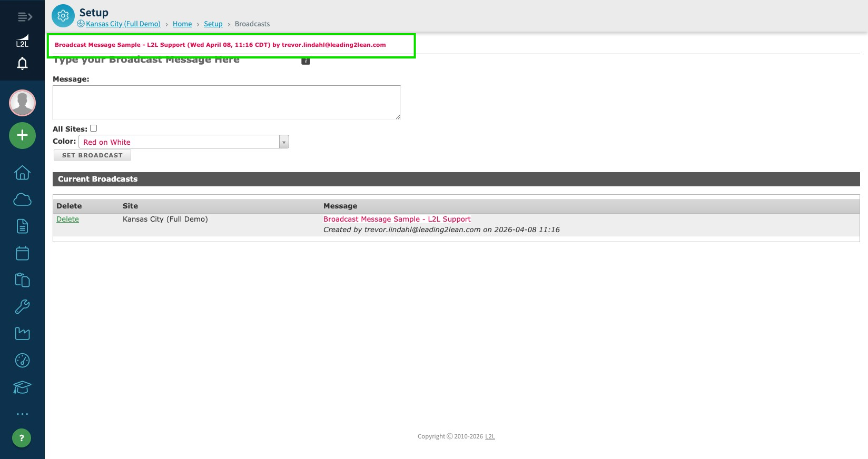Click the L2L copyright footer link

point(490,436)
